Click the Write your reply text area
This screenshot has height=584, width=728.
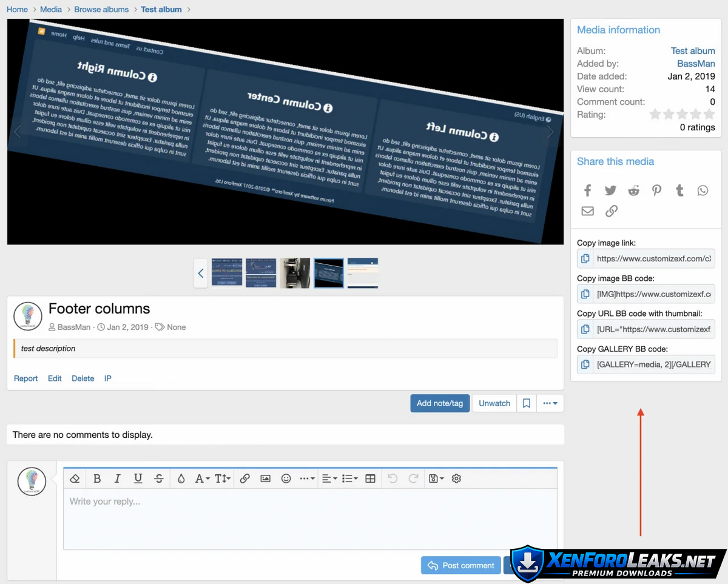pyautogui.click(x=309, y=519)
